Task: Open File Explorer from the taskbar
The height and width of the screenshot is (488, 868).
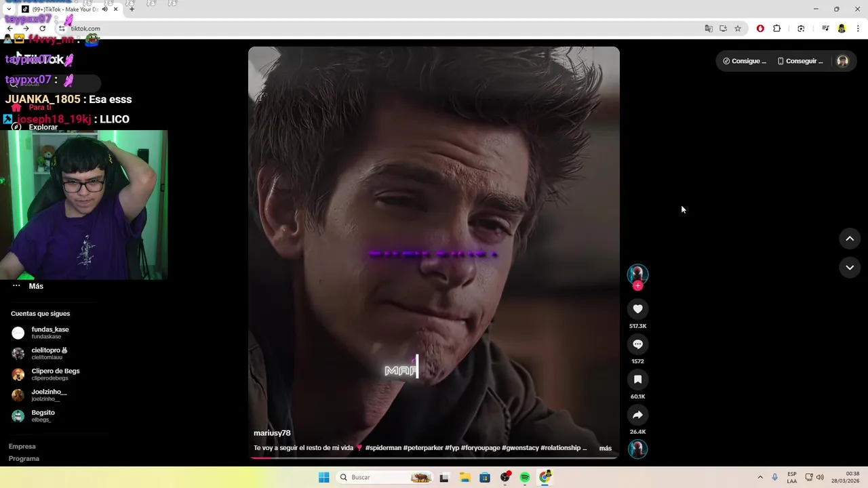Action: (465, 478)
